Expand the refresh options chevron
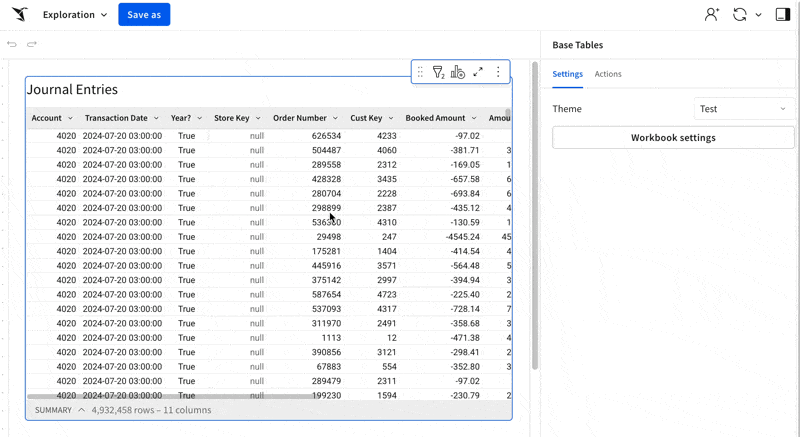 [758, 15]
